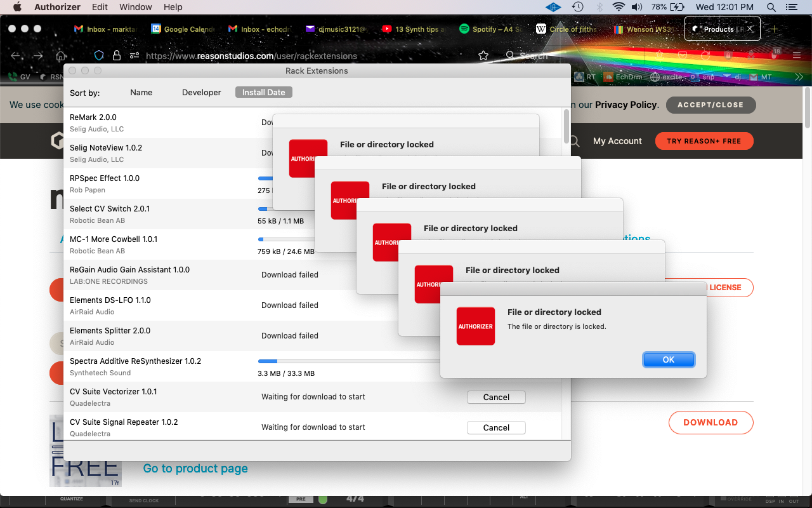This screenshot has width=812, height=508.
Task: Select the Install Date sort option
Action: [263, 92]
